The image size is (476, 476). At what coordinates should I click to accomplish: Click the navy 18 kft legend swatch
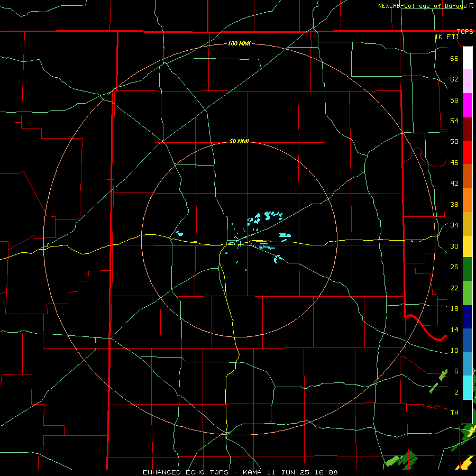coord(467,317)
